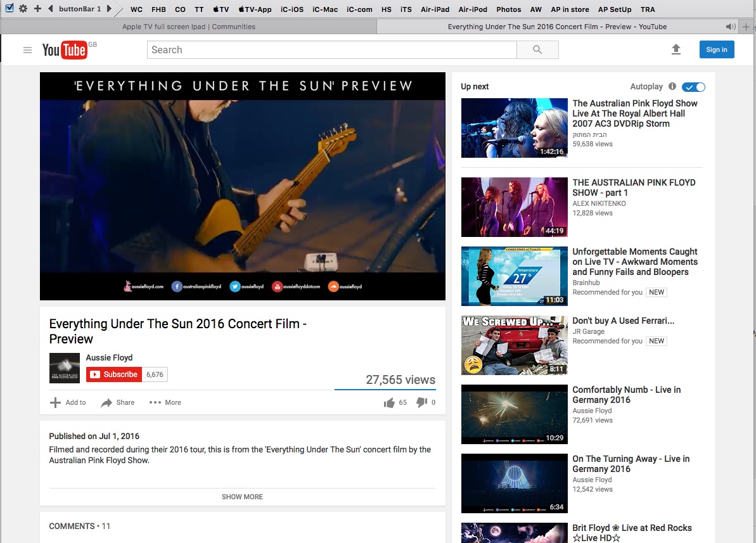Open the TV-App bookmark
This screenshot has width=756, height=543.
(255, 9)
